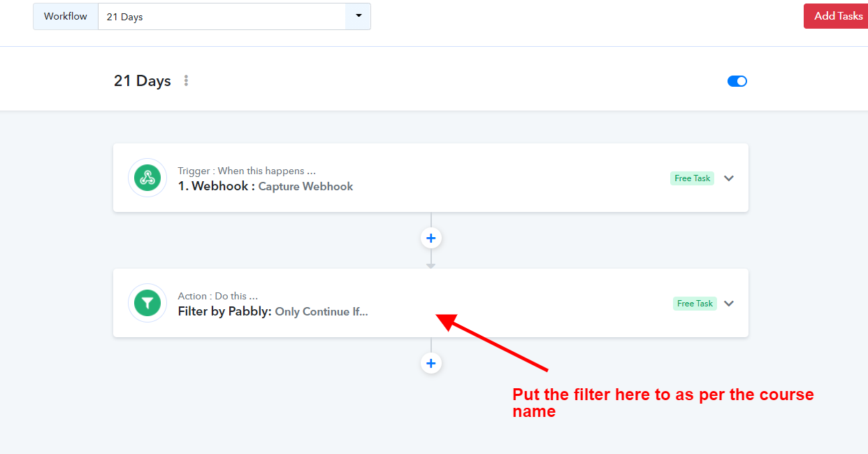Click the plus icon below the Filter step
The height and width of the screenshot is (454, 868).
click(x=431, y=364)
